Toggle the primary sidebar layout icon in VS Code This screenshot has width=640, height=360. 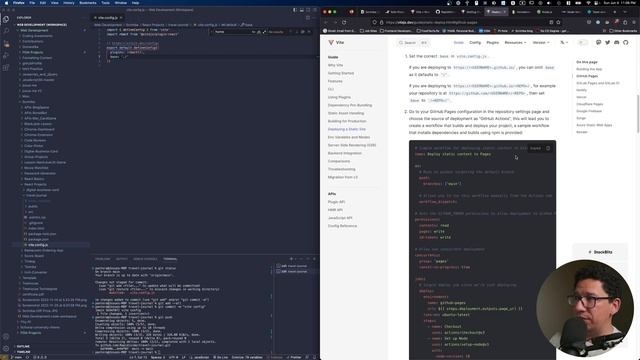pyautogui.click(x=295, y=10)
